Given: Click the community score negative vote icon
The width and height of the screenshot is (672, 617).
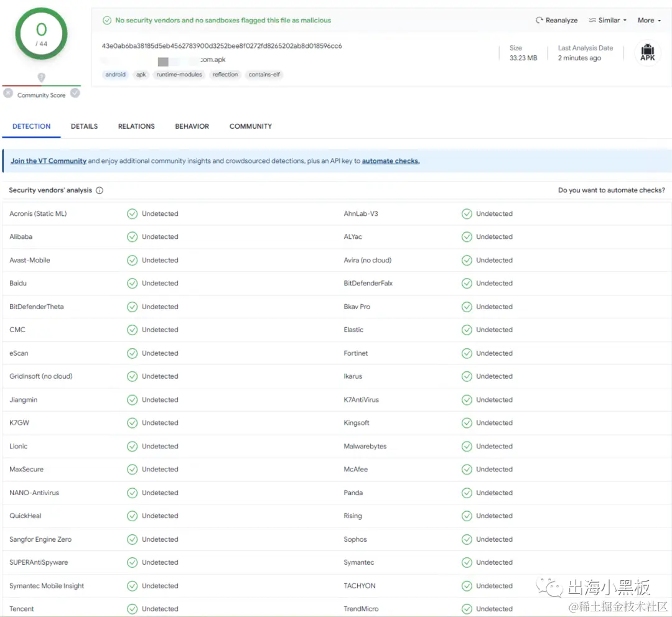Looking at the screenshot, I should (x=7, y=93).
